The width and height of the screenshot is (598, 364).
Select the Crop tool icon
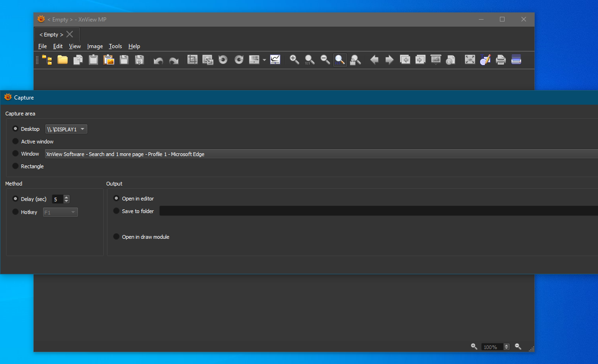(x=192, y=60)
